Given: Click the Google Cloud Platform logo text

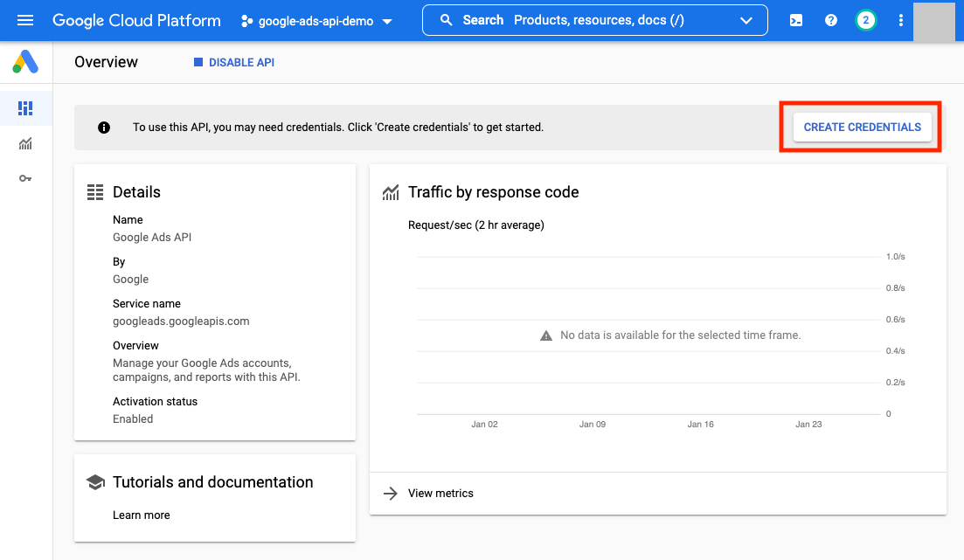Looking at the screenshot, I should (x=136, y=20).
